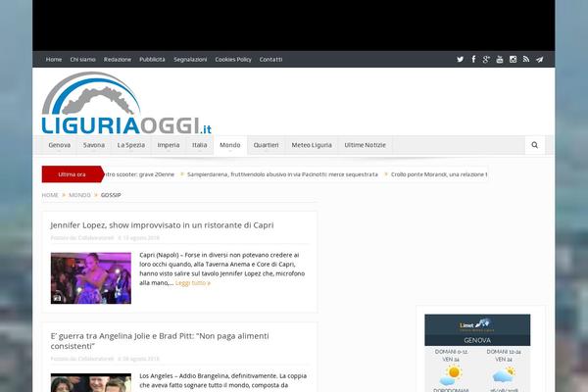
Task: Open Pubblicità page
Action: click(152, 59)
